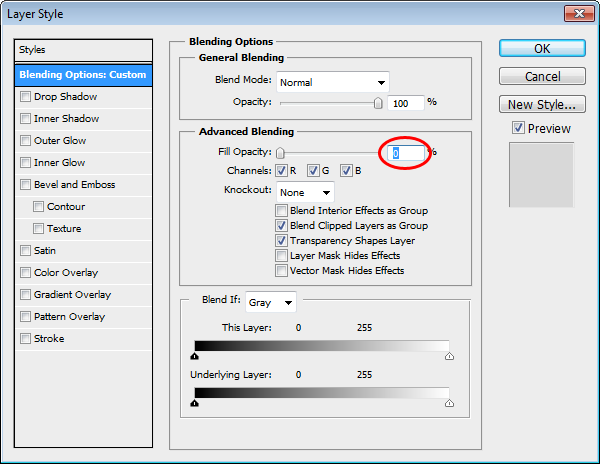Expand the Knockout dropdown
The width and height of the screenshot is (600, 464).
click(x=305, y=192)
